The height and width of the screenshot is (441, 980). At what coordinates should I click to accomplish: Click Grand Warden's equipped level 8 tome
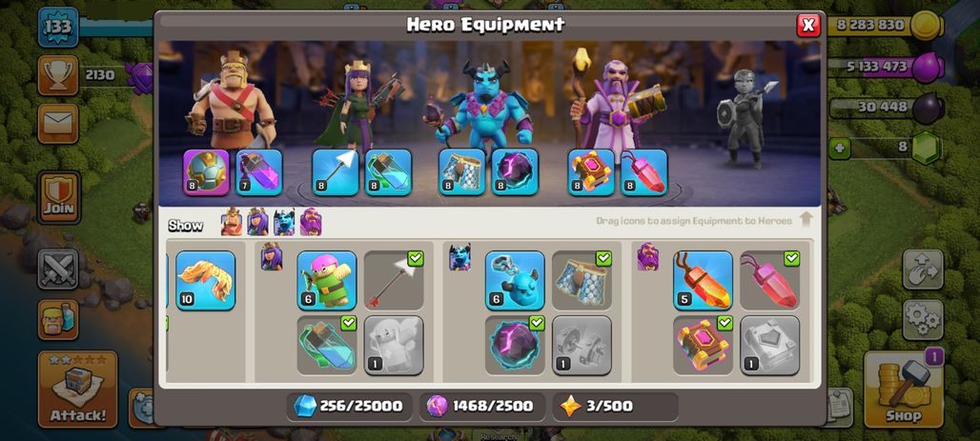click(591, 172)
